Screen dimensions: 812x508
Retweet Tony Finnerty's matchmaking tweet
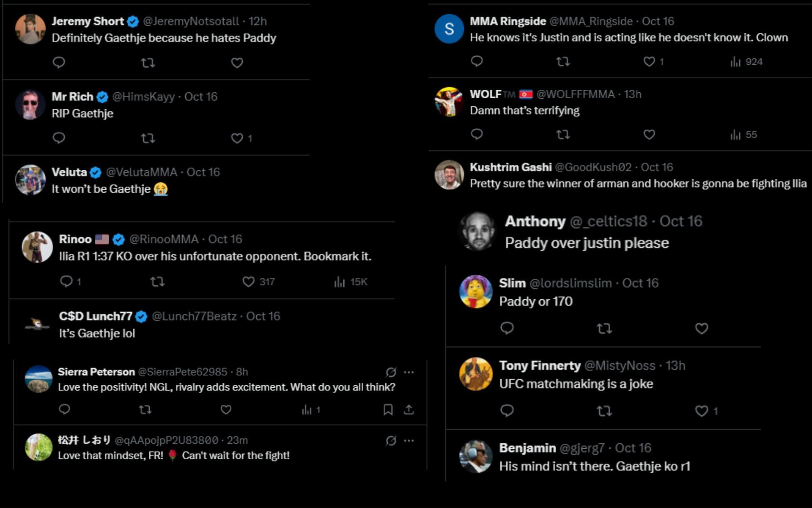(x=604, y=411)
